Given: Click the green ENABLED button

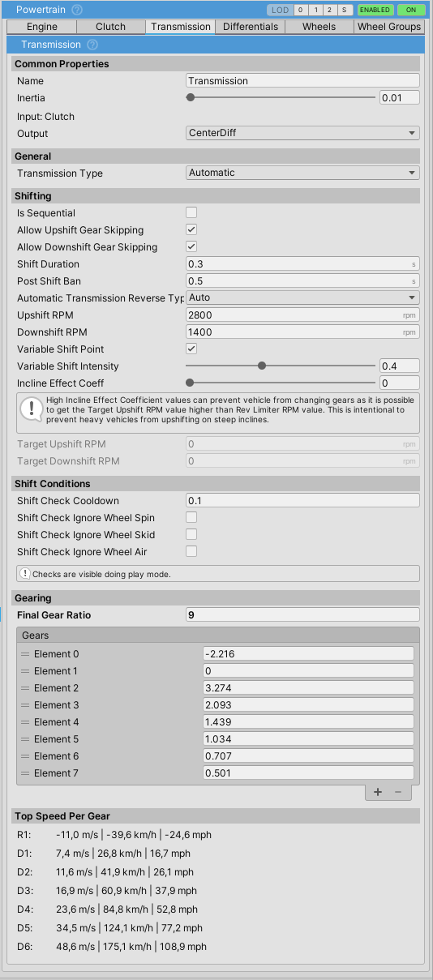Looking at the screenshot, I should pos(375,11).
